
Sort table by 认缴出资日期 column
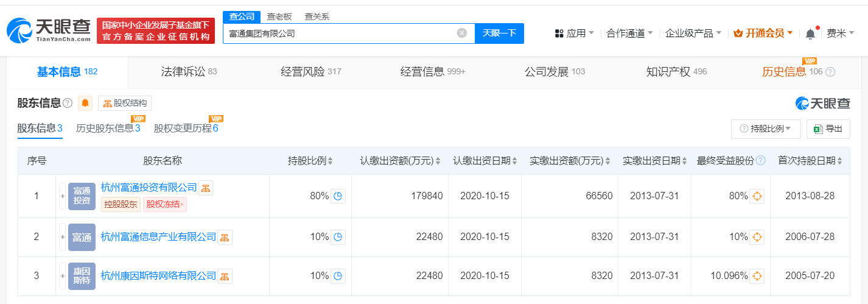pos(485,161)
